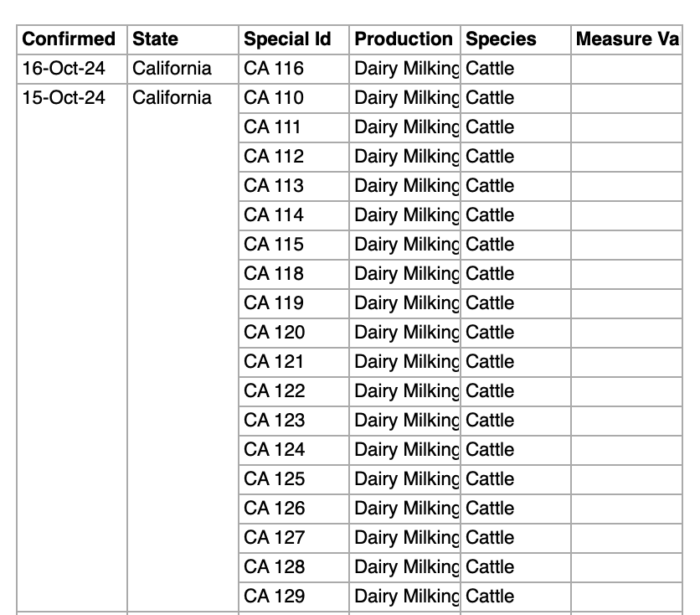This screenshot has width=700, height=615.
Task: Click the State column header
Action: click(x=156, y=39)
